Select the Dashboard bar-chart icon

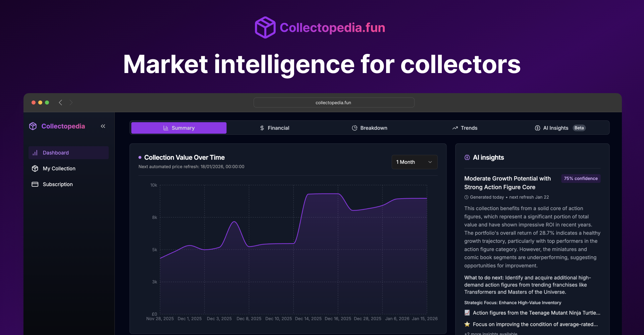[35, 153]
